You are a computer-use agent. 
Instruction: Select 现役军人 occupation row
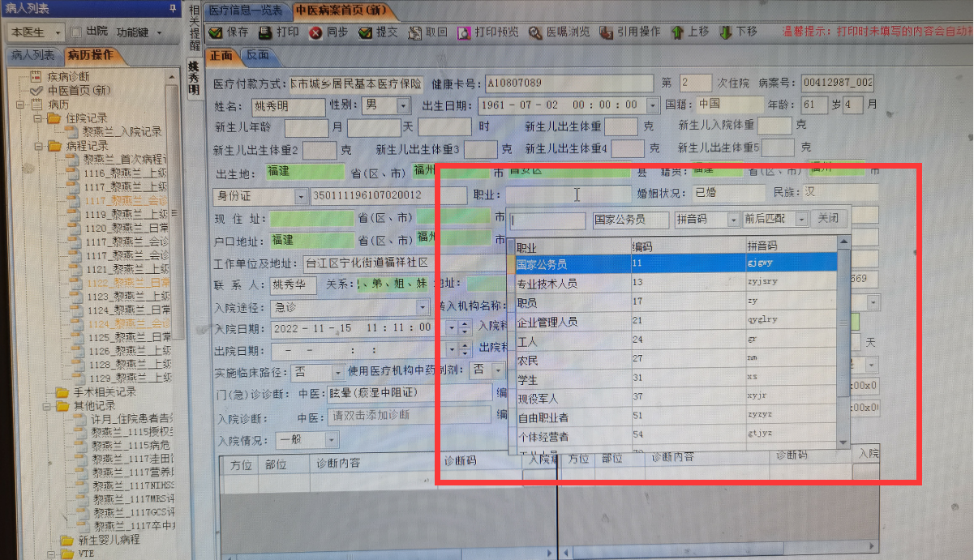pyautogui.click(x=675, y=399)
